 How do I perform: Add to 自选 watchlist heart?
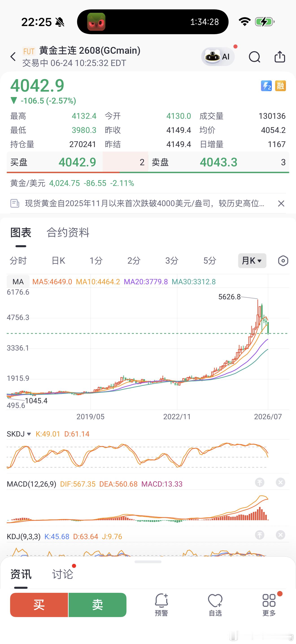pos(215,605)
